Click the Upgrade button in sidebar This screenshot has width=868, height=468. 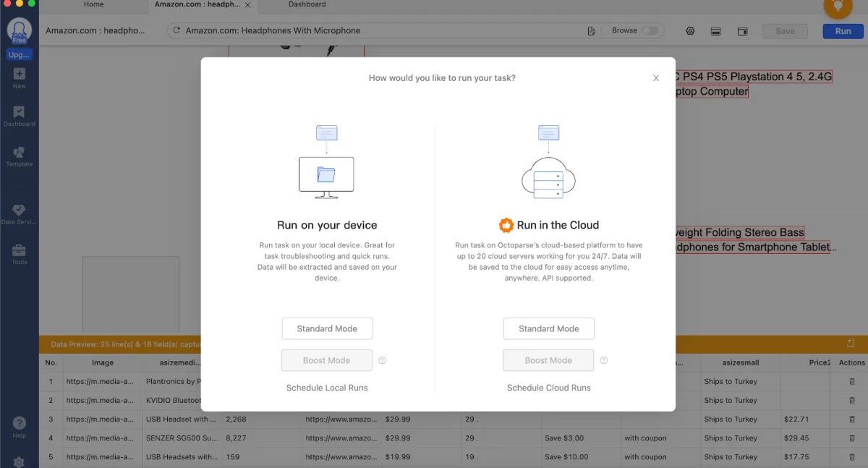(20, 55)
